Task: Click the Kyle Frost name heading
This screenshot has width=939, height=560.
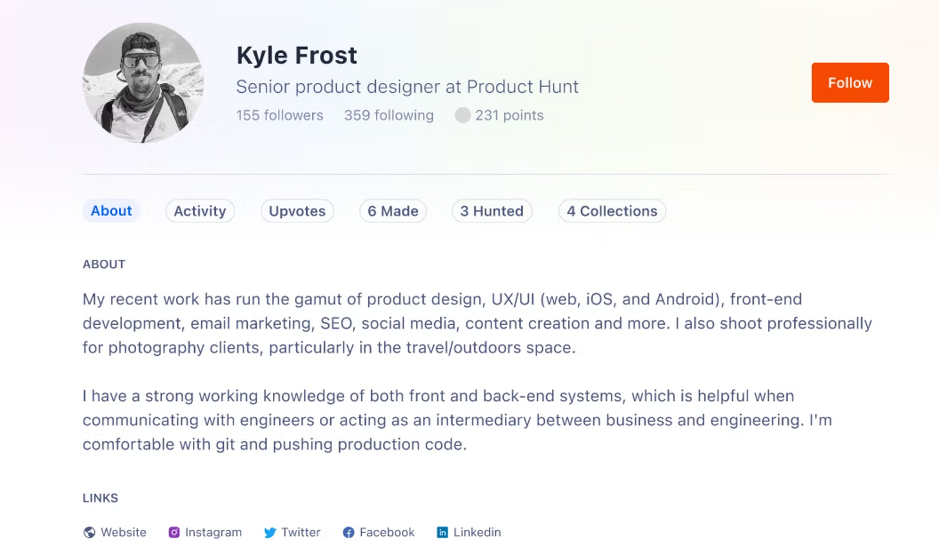Action: tap(297, 55)
